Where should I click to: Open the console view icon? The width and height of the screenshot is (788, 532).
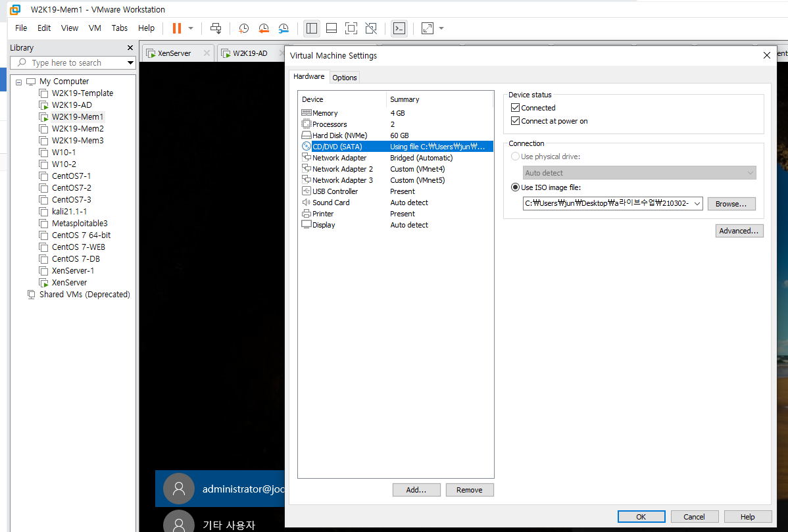[x=399, y=28]
